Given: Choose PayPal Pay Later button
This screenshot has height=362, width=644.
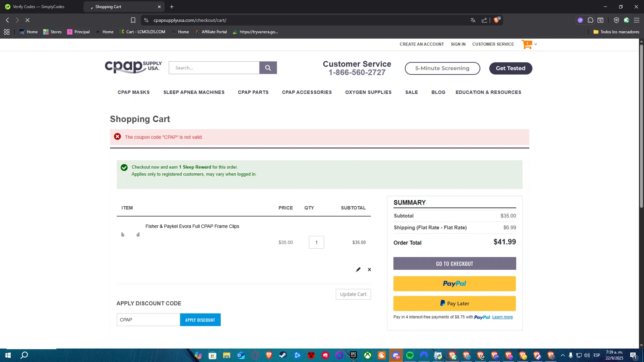Looking at the screenshot, I should click(455, 303).
